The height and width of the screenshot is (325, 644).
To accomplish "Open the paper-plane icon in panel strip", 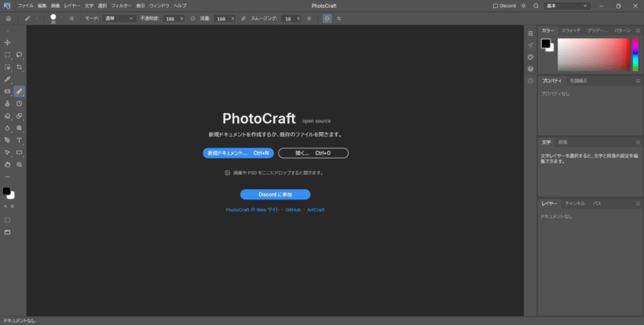I will pyautogui.click(x=531, y=46).
